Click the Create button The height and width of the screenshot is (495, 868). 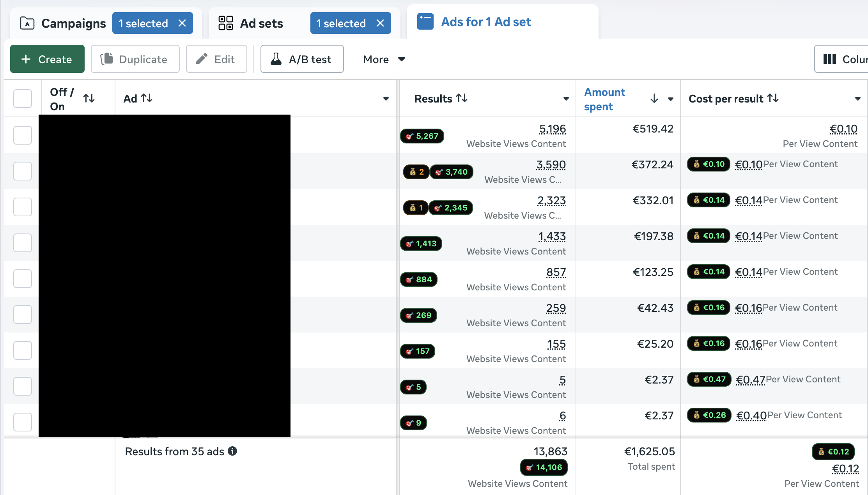[47, 59]
